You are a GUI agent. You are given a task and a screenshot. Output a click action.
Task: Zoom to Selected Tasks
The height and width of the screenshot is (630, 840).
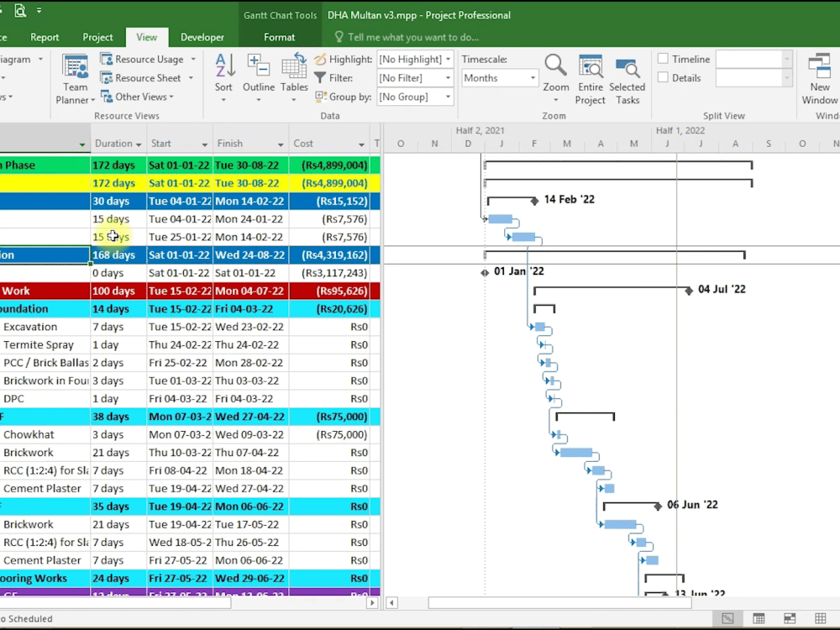(x=627, y=77)
